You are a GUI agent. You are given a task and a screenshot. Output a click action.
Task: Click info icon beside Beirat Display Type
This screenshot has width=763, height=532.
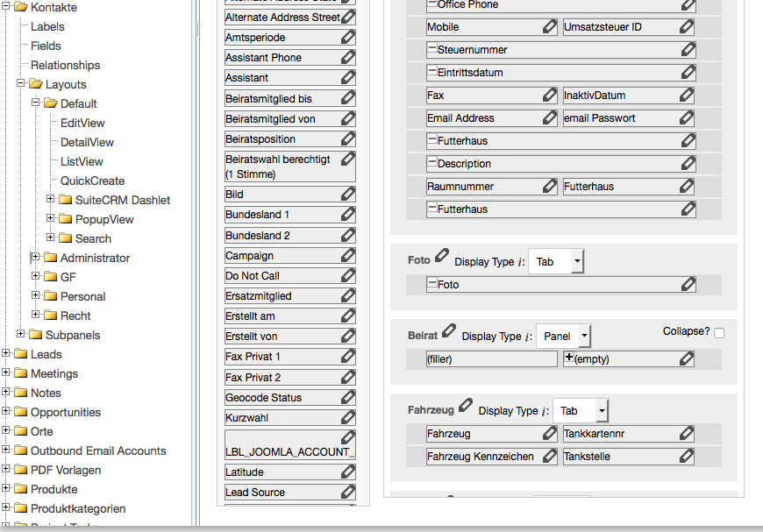point(528,337)
